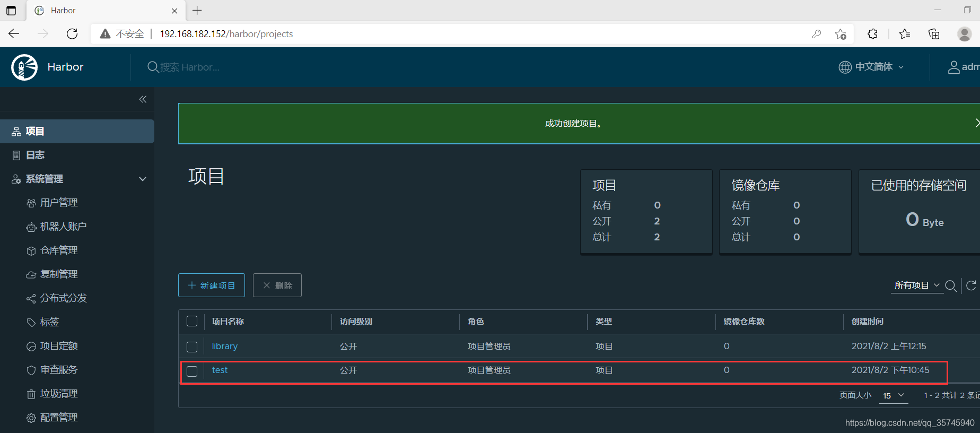
Task: Add this page to favorites star icon
Action: click(x=841, y=34)
